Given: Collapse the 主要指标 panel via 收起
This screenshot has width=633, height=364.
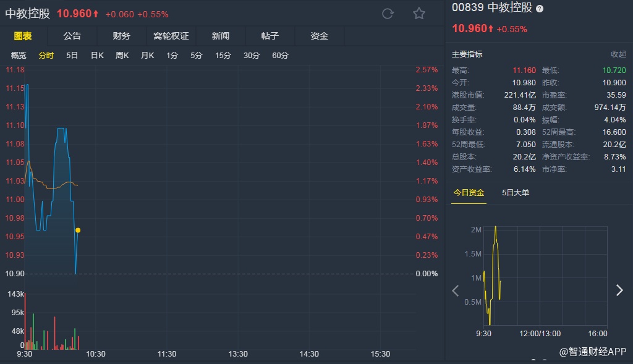Looking at the screenshot, I should [x=618, y=54].
